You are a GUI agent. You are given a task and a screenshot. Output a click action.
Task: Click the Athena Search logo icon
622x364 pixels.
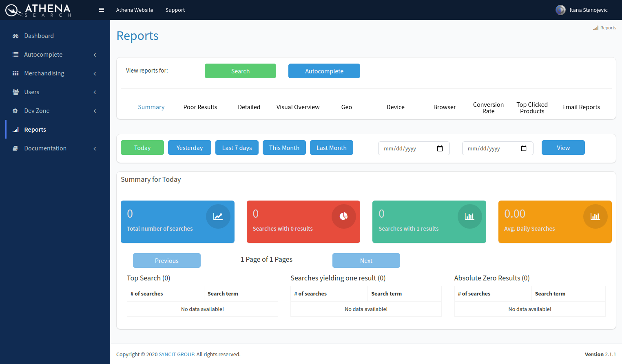[x=11, y=10]
